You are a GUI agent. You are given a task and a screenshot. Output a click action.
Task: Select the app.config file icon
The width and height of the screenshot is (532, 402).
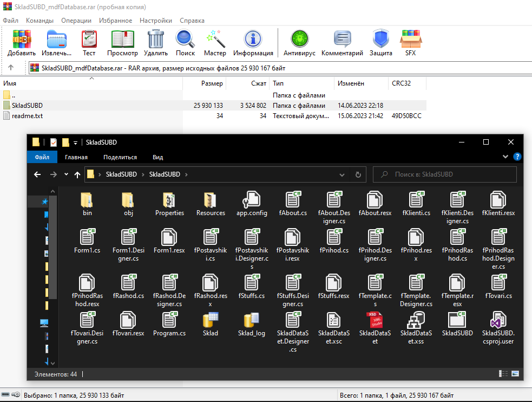click(x=252, y=204)
